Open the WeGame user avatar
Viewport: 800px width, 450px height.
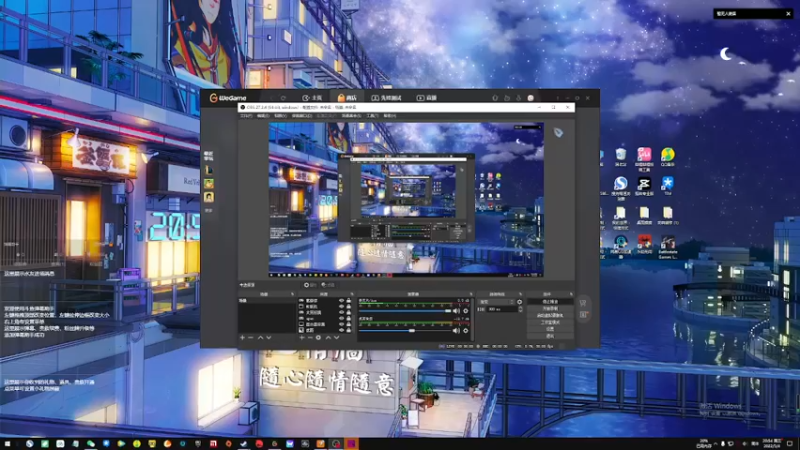click(531, 98)
